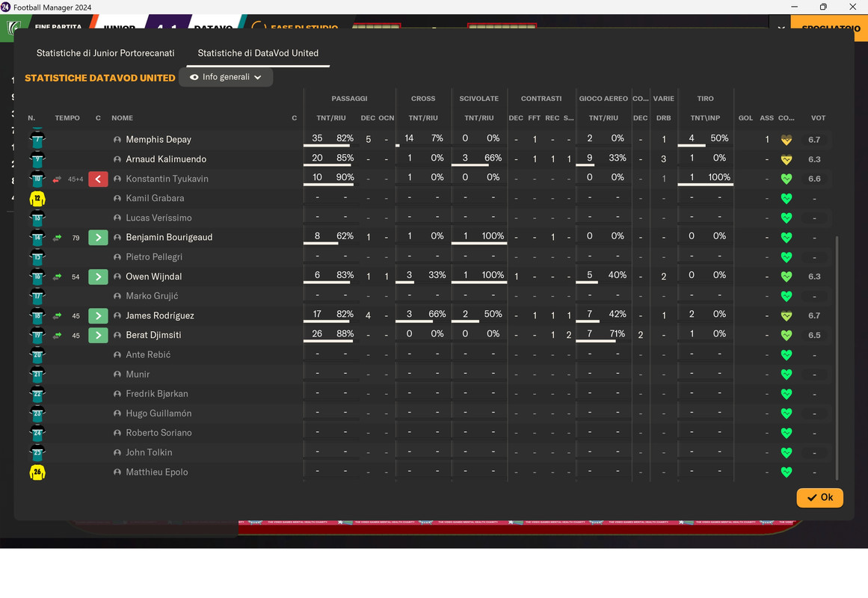This screenshot has height=598, width=868.
Task: Click Roberto Soriano's shirt number 24 icon
Action: 37,433
